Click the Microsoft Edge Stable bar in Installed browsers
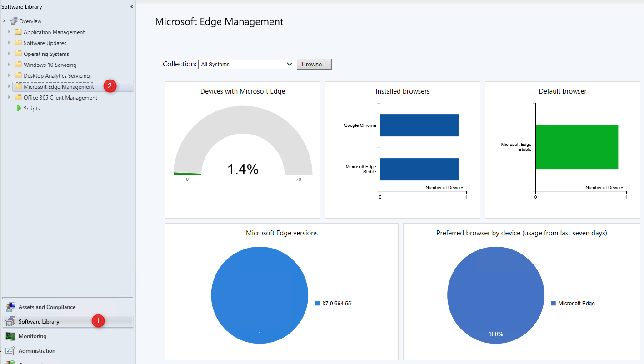 419,169
